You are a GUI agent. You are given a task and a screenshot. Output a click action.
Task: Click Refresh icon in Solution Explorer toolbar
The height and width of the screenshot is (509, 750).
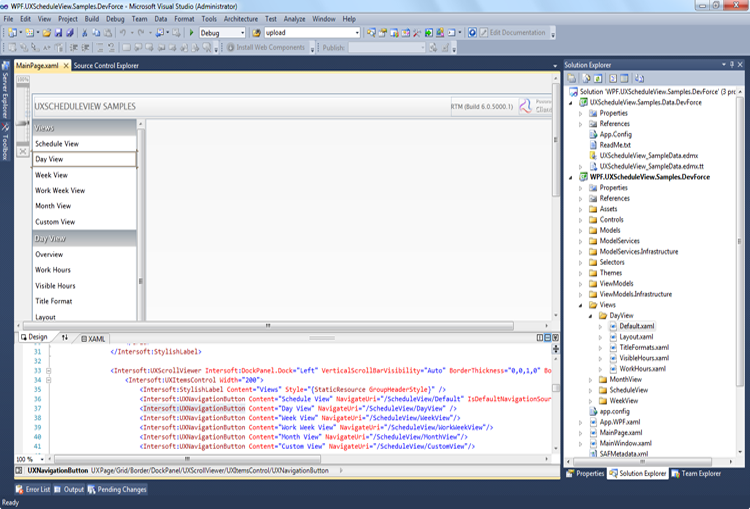click(x=597, y=78)
